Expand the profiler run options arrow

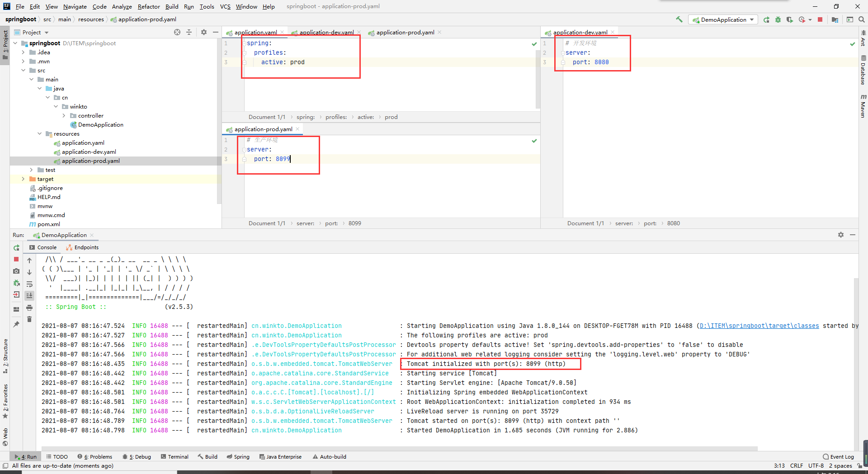click(x=810, y=19)
